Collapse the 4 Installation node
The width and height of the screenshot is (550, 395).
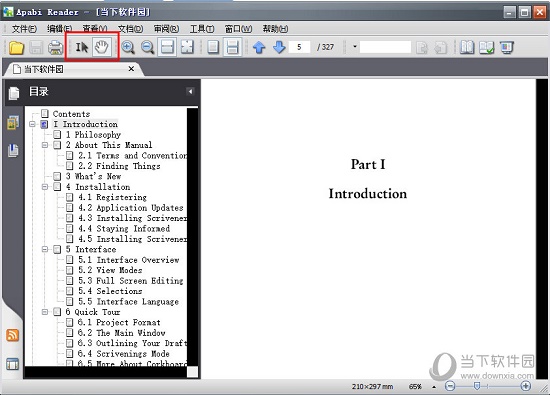pos(45,187)
